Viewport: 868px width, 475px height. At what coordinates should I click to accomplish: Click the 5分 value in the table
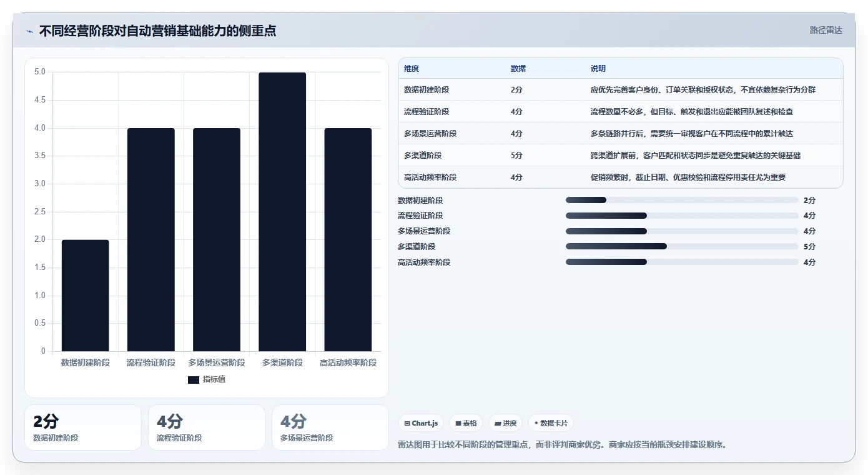pyautogui.click(x=516, y=156)
